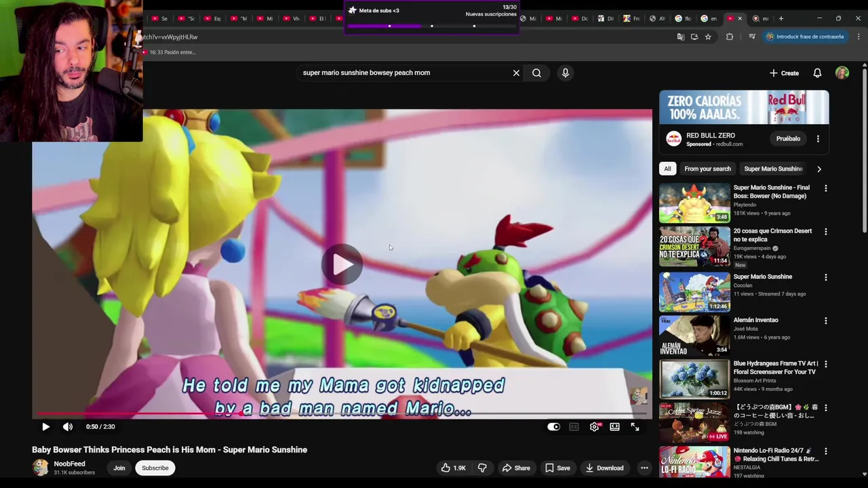Open the account avatar menu
The height and width of the screenshot is (488, 868).
coord(842,73)
